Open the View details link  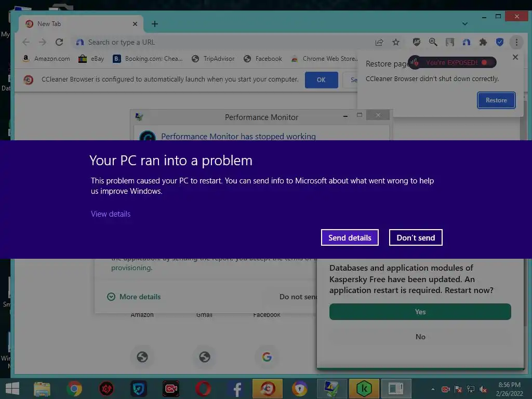tap(111, 214)
